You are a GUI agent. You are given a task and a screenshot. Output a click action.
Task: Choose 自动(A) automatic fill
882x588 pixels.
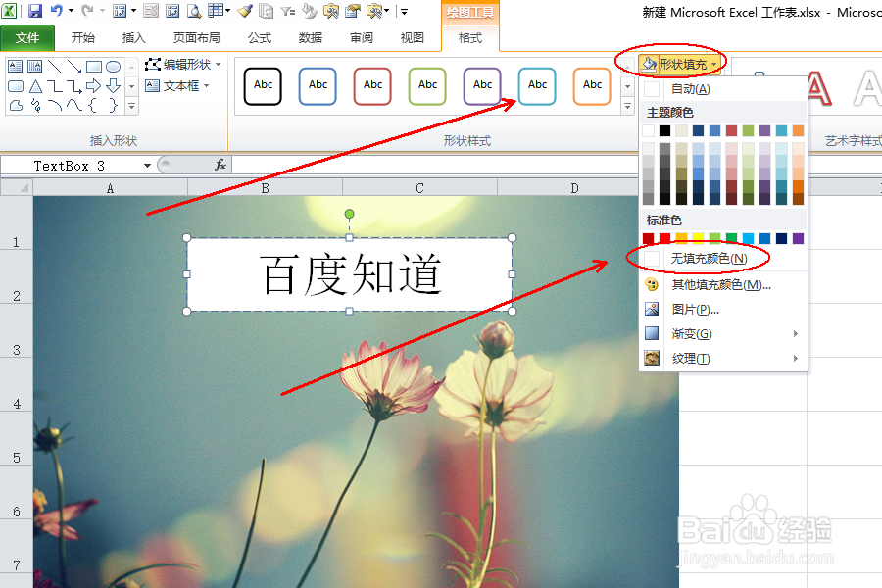coord(723,89)
